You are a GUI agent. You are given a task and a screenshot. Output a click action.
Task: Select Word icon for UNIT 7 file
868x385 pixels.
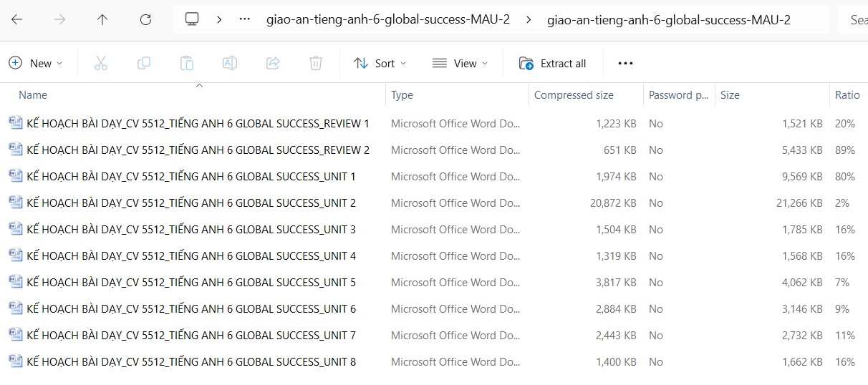click(x=16, y=335)
